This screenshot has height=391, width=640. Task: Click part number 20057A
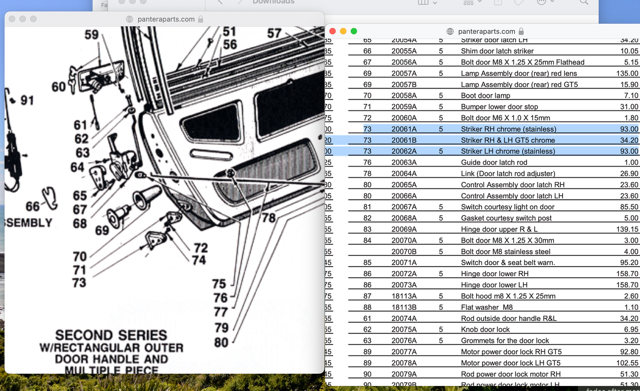[404, 73]
